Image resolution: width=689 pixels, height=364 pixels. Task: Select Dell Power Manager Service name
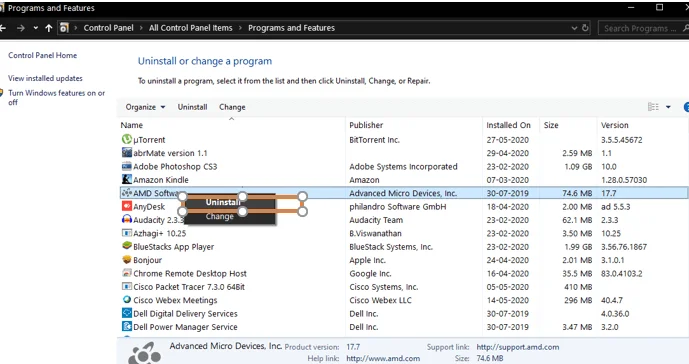(x=185, y=327)
